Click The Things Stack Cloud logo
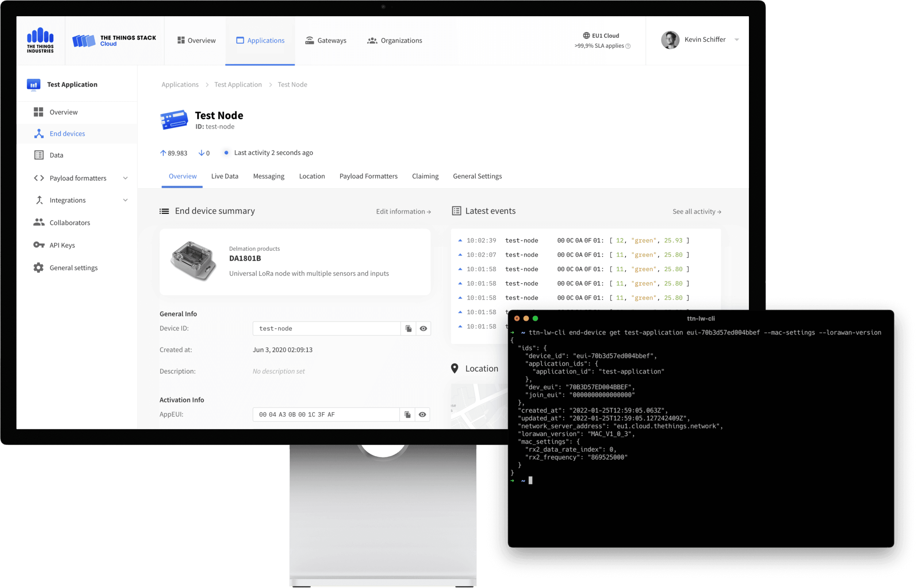This screenshot has width=920, height=588. [x=114, y=40]
